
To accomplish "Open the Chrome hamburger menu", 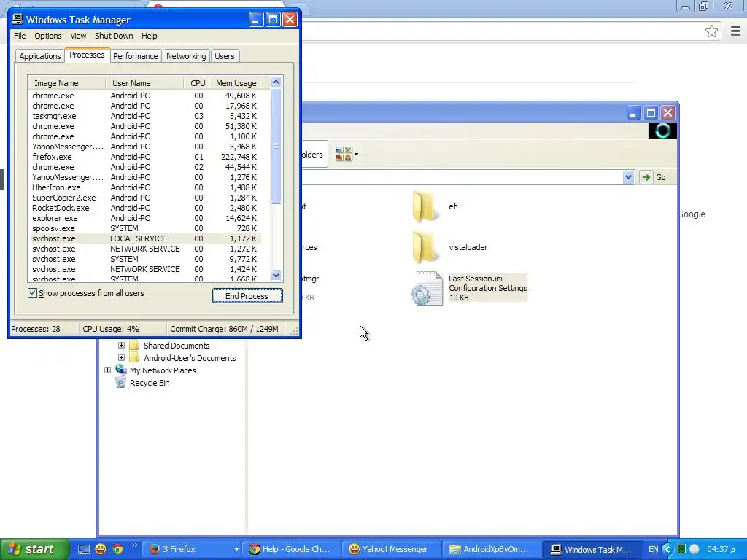I will 735,31.
